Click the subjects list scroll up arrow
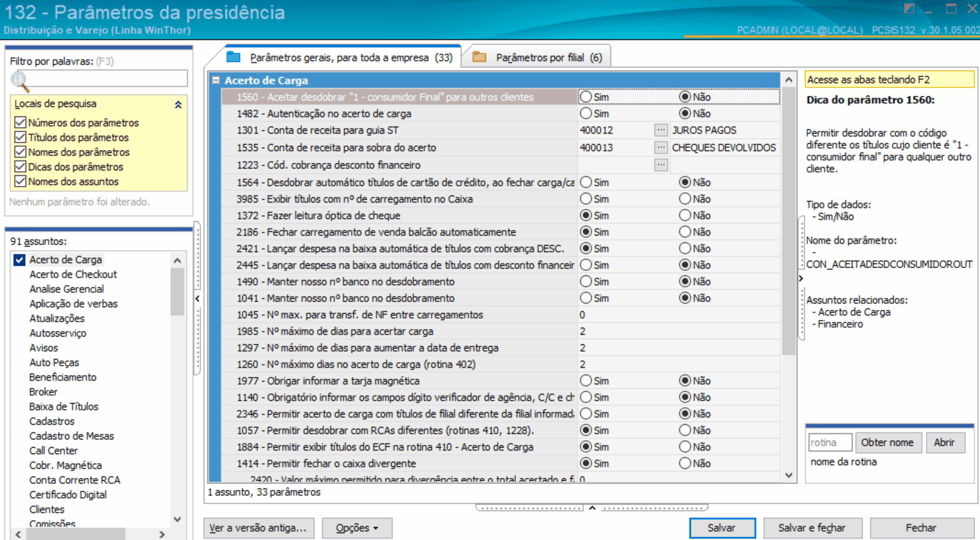Viewport: 980px width, 540px height. [178, 260]
